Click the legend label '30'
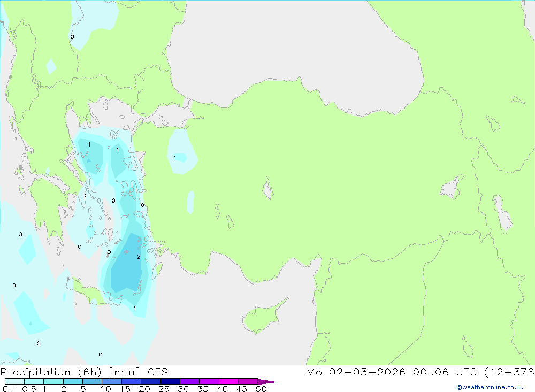535x392 pixels. tap(184, 389)
